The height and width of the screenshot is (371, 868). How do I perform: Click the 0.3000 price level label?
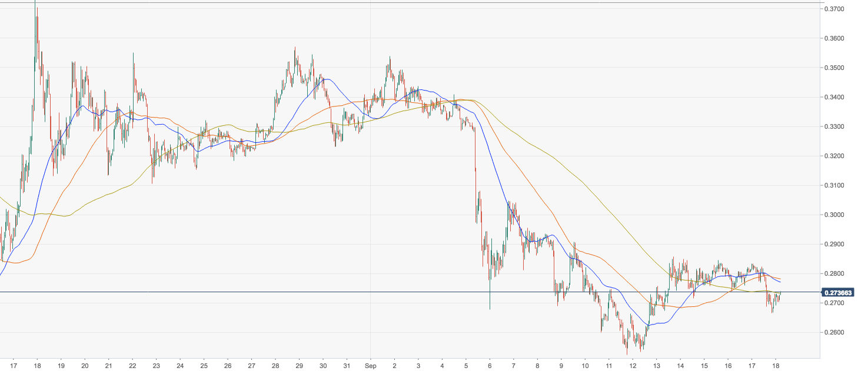click(836, 215)
